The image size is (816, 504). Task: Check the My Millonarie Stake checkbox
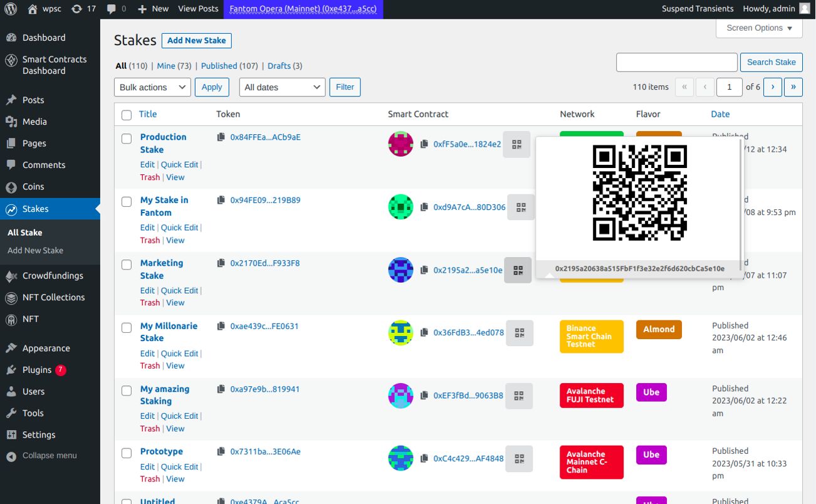127,327
